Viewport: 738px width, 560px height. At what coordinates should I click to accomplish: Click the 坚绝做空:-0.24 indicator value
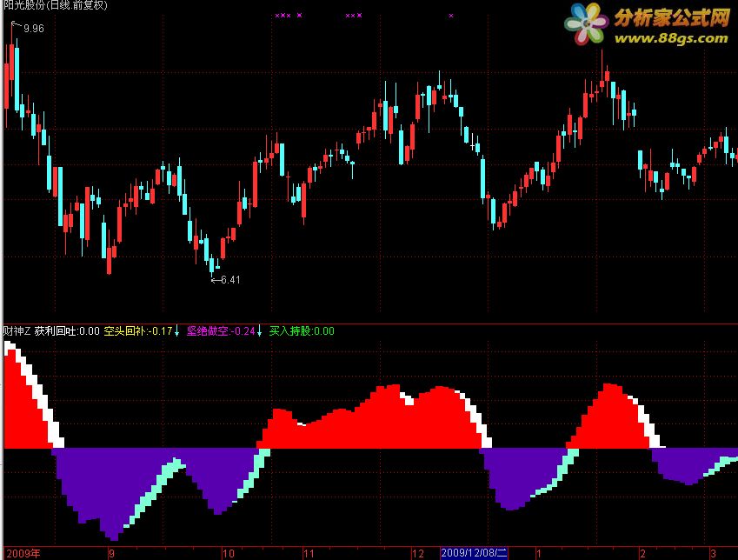point(221,331)
